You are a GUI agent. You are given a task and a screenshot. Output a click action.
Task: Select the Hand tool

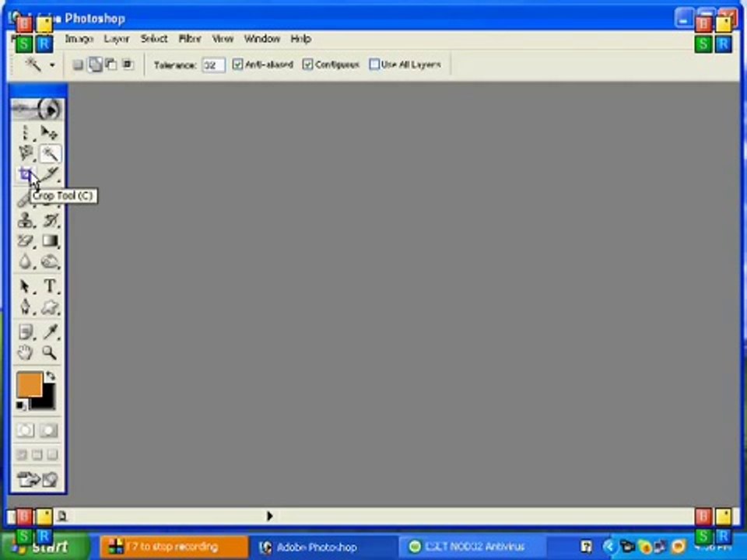point(26,353)
